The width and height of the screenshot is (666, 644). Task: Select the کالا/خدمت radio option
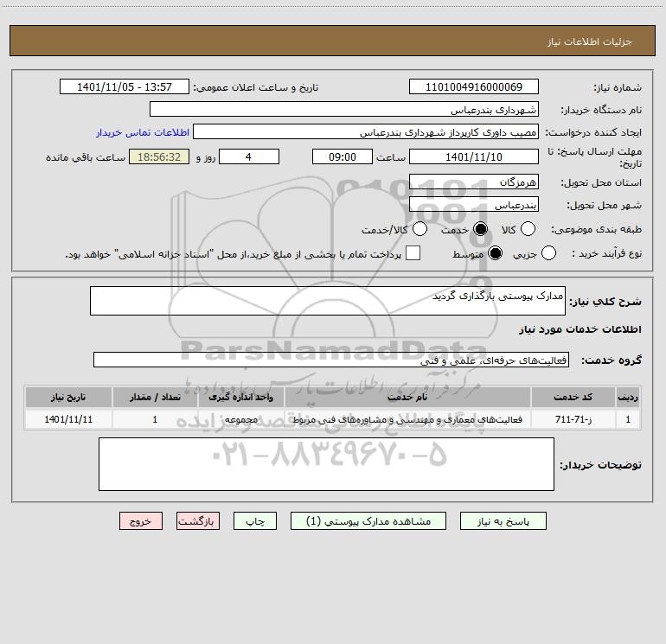pos(419,229)
